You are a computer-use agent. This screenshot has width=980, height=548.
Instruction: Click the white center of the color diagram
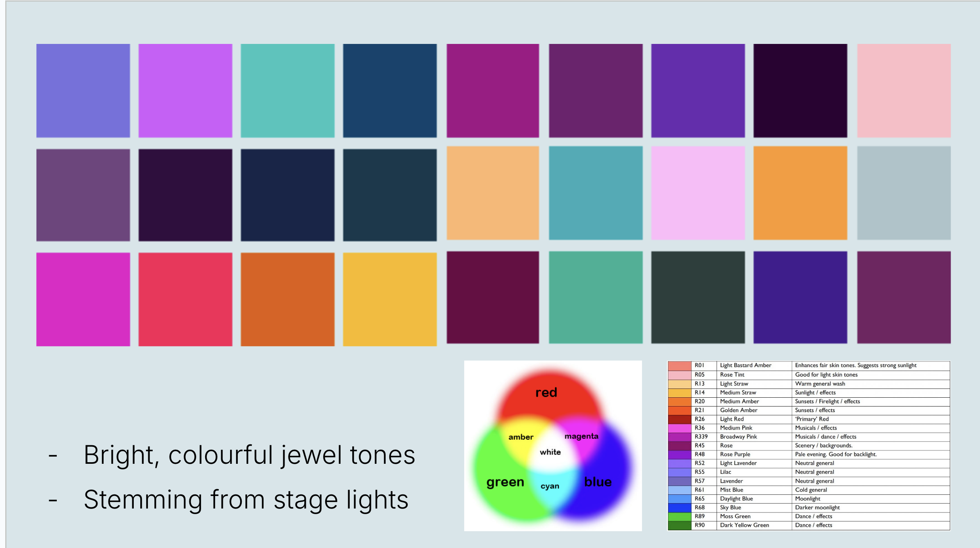[x=550, y=452]
